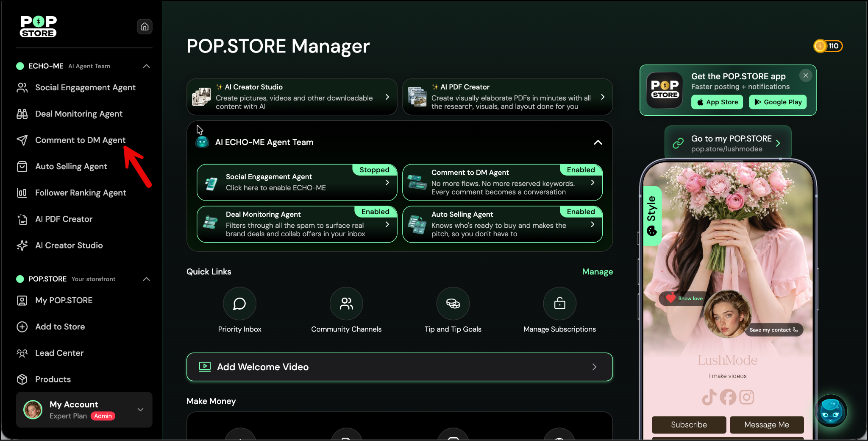Viewport: 868px width, 441px height.
Task: Click the Manage link for Quick Links
Action: click(598, 272)
